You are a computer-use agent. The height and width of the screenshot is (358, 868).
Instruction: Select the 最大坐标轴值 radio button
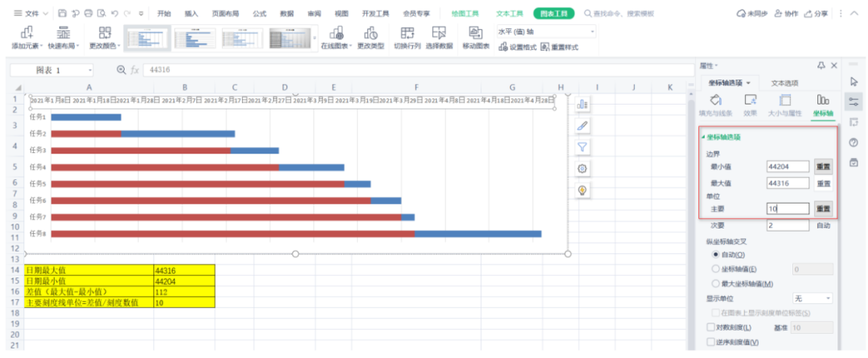tap(715, 283)
